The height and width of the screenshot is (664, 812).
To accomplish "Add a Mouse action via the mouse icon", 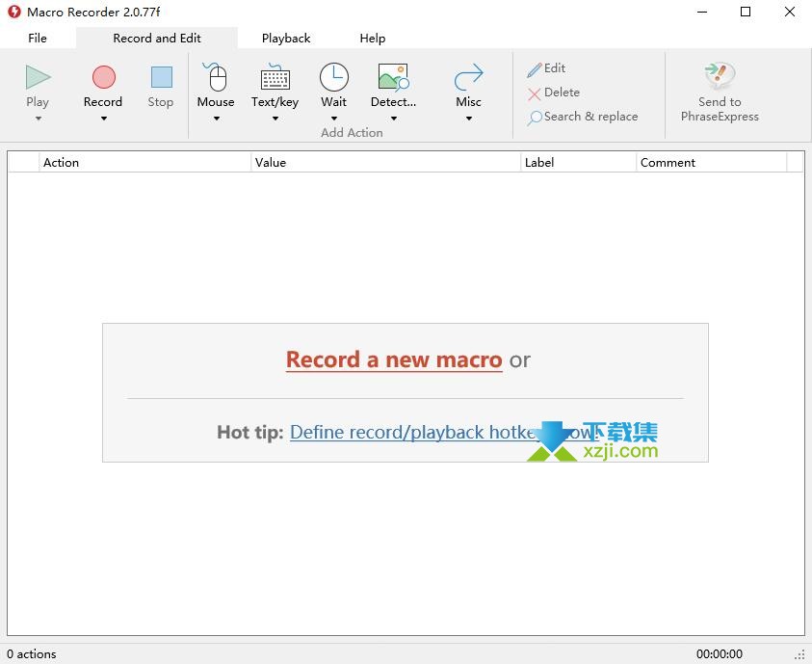I will pyautogui.click(x=216, y=77).
